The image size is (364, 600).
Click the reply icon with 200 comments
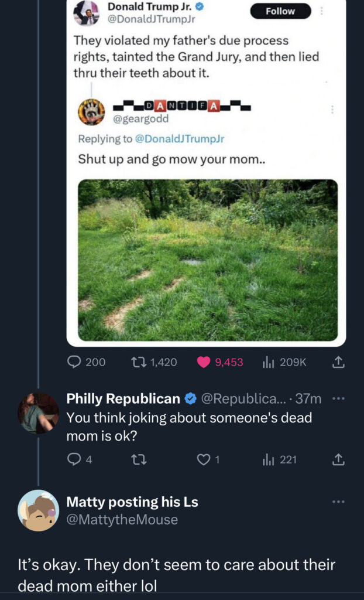coord(74,363)
